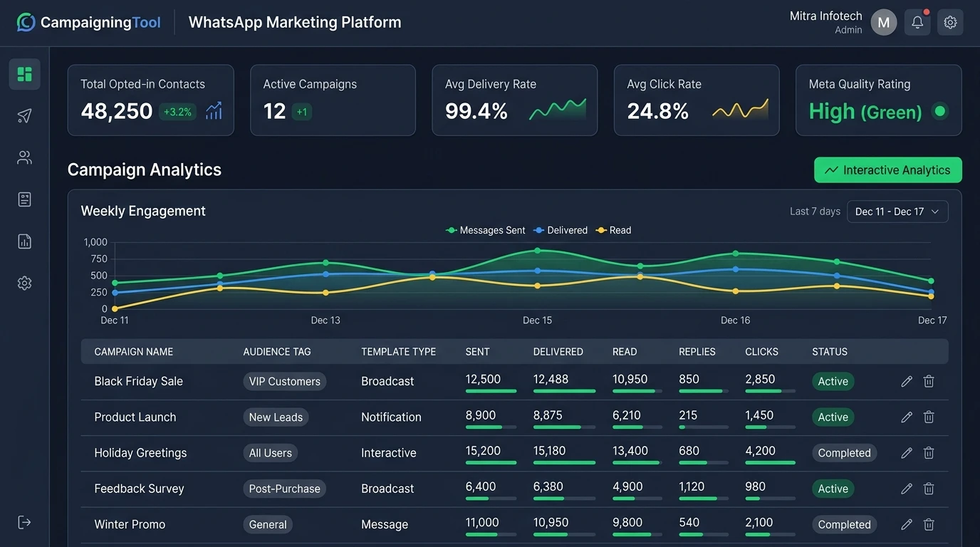Click the New Leads audience tag
Screen dimensions: 980x547
tap(276, 417)
